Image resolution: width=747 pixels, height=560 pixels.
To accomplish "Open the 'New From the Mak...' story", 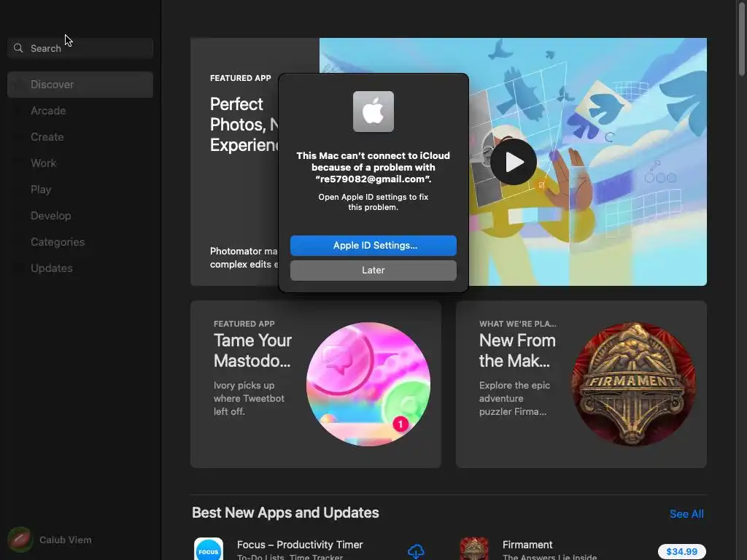I will point(517,351).
